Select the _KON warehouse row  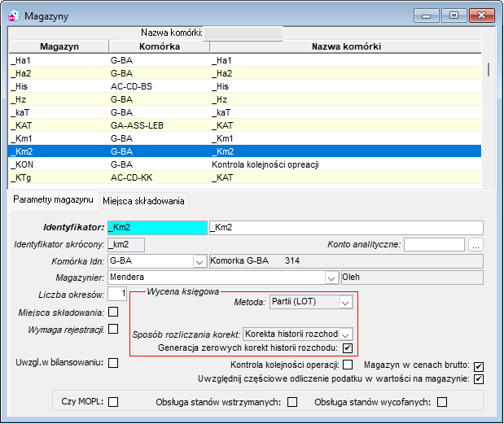pyautogui.click(x=245, y=164)
